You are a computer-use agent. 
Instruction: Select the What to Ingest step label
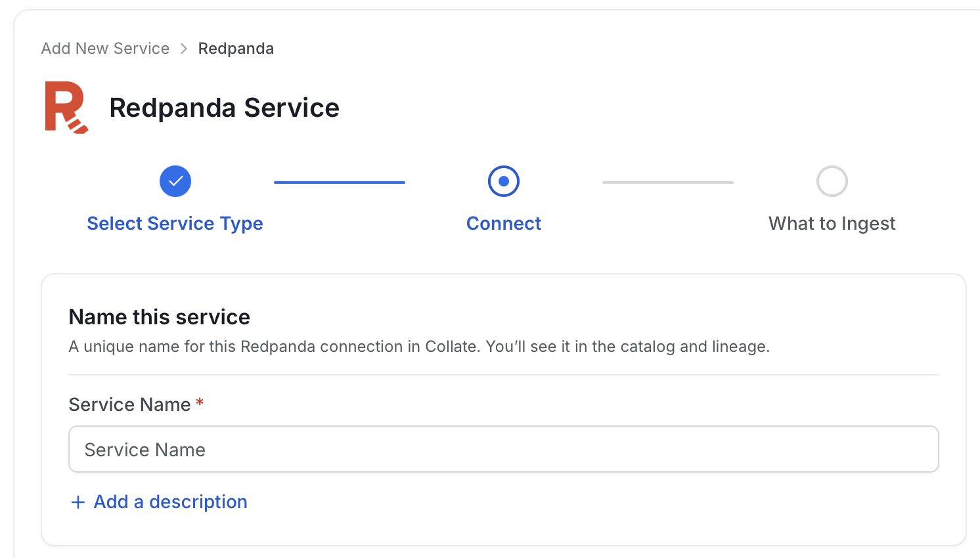pyautogui.click(x=832, y=223)
